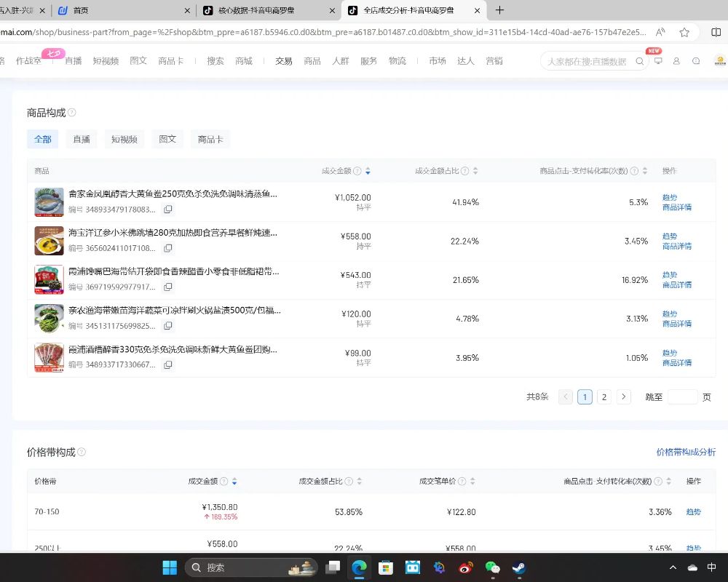Viewport: 728px width, 582px height.
Task: Open the user account icon in top bar
Action: 676,61
